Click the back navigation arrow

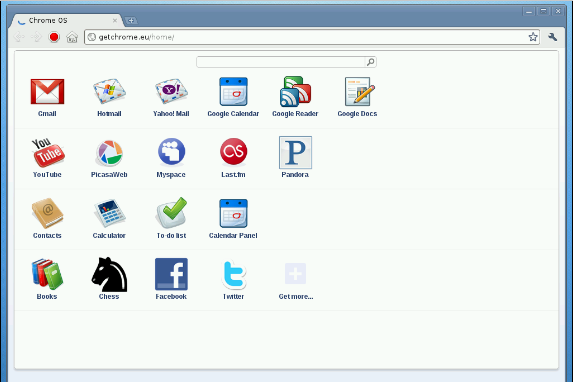[19, 37]
